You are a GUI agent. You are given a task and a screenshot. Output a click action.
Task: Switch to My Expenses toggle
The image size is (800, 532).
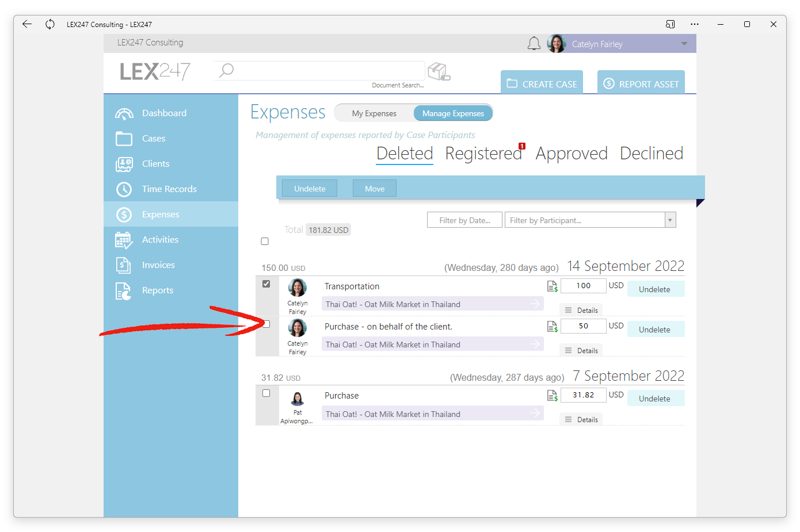point(374,113)
